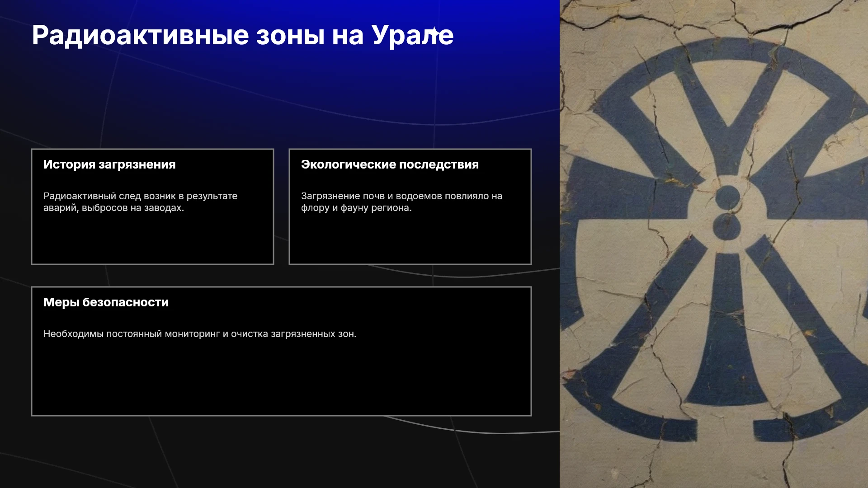Click empty lower area of "Меры безопасности" card
868x488 pixels.
point(281,380)
